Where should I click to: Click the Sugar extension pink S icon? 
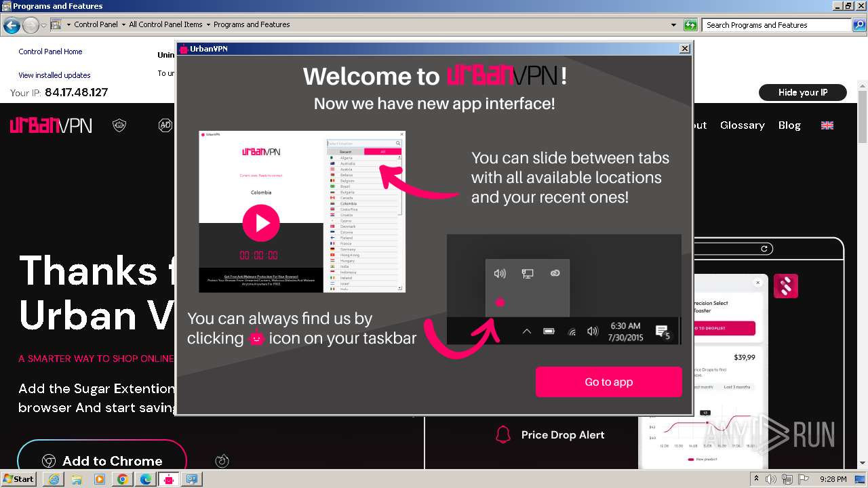786,286
